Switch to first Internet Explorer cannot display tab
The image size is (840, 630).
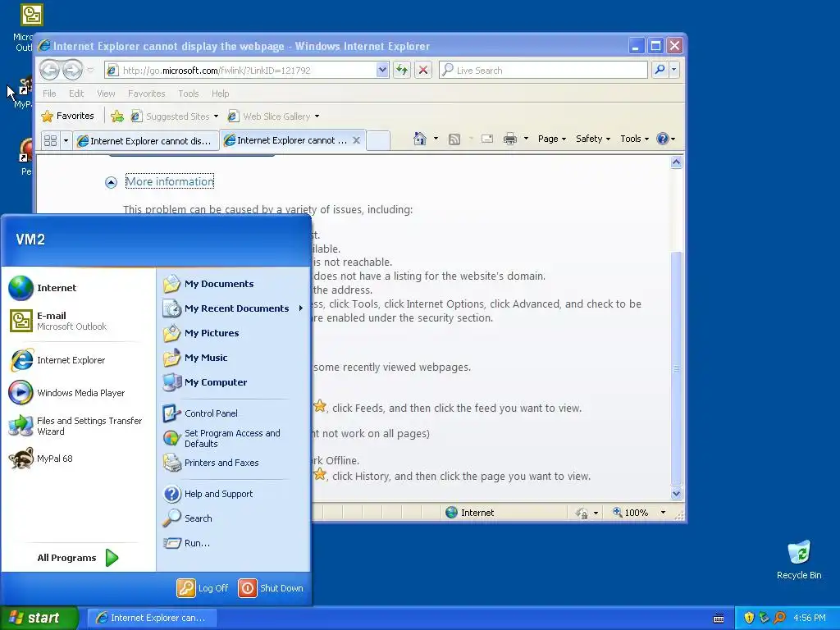[146, 141]
